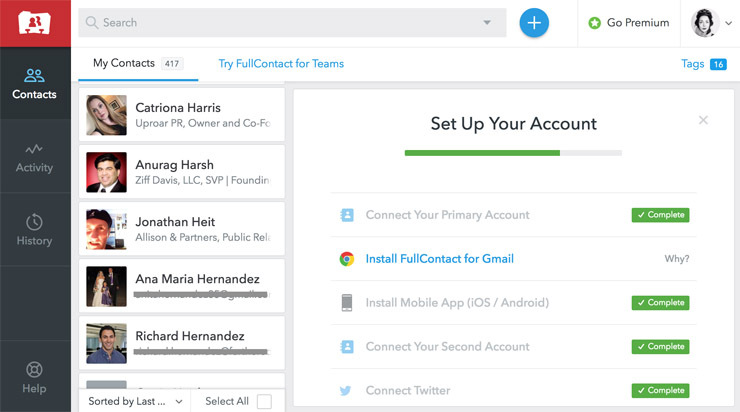
Task: Click Connect Your Primary Account contact icon
Action: tap(347, 215)
